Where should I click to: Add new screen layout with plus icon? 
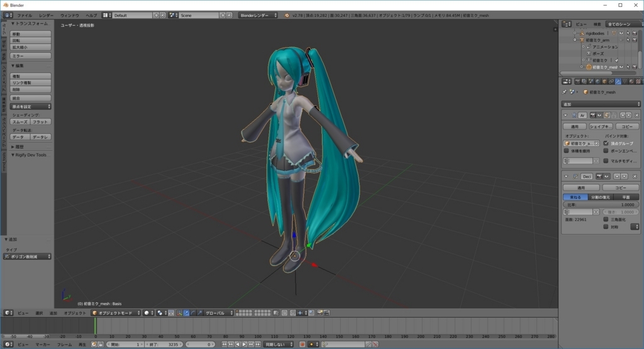[x=156, y=15]
